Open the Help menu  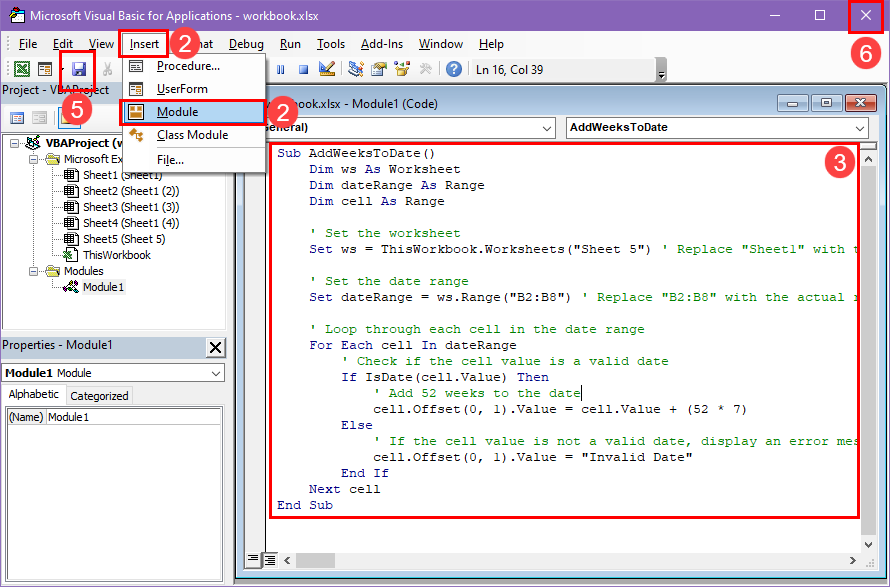tap(491, 44)
